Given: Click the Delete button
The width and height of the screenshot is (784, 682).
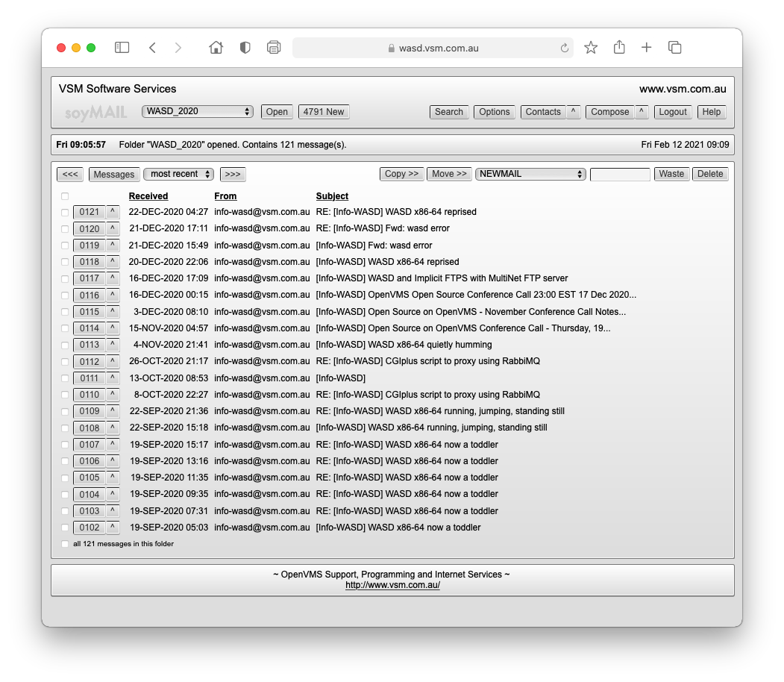Looking at the screenshot, I should tap(710, 174).
